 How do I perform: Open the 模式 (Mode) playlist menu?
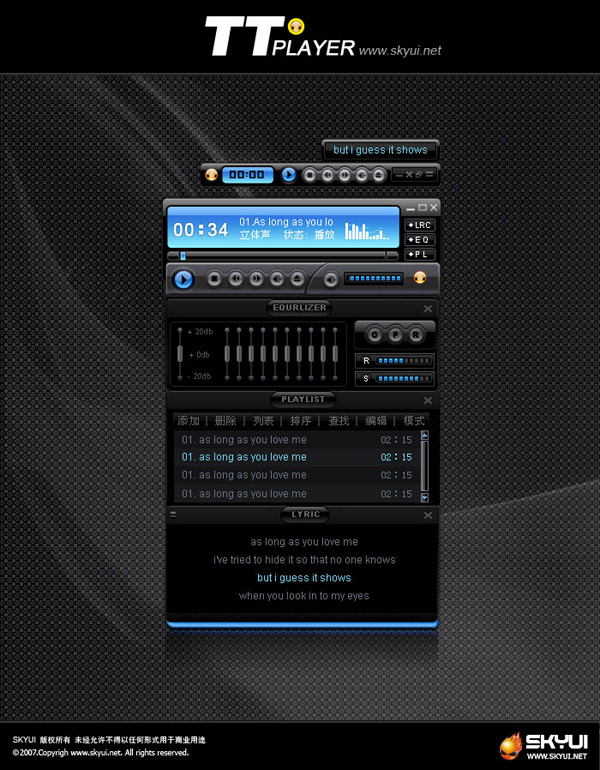pyautogui.click(x=413, y=421)
